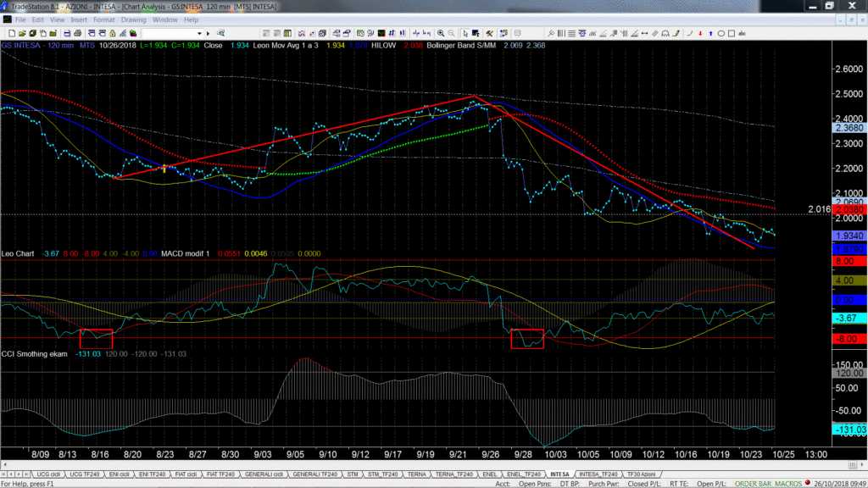The image size is (868, 488).
Task: Select the vertical lines drawing tool
Action: 561,33
